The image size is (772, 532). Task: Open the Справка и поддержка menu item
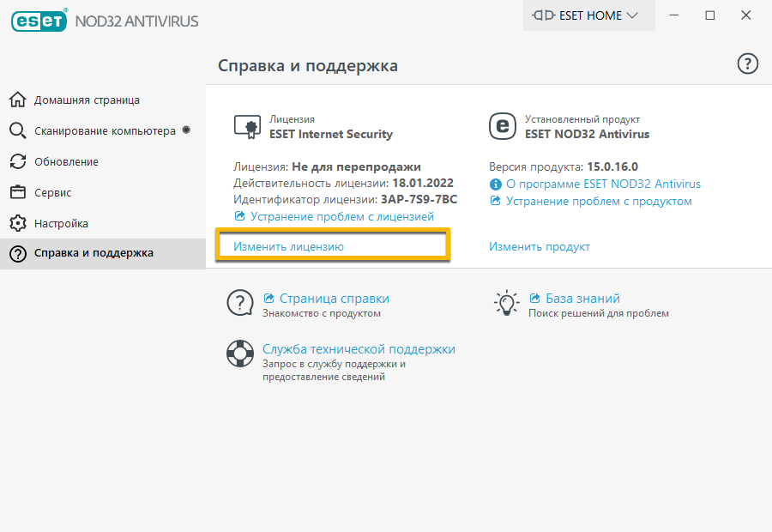(93, 253)
